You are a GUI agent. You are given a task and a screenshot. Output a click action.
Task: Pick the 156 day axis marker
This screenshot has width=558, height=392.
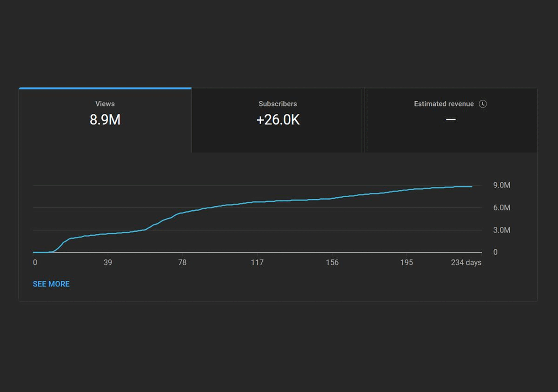pos(332,263)
